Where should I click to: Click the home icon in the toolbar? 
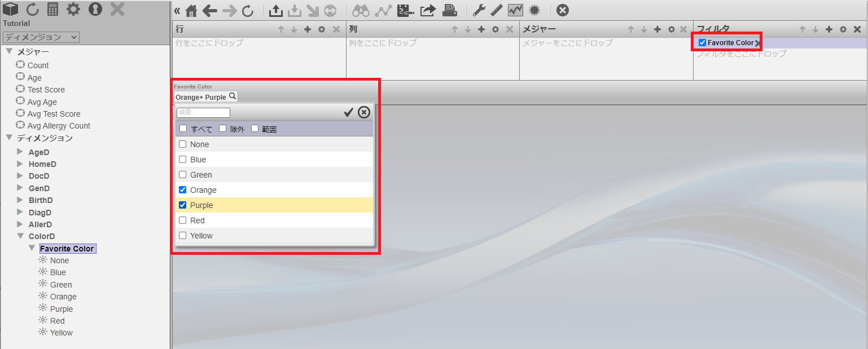point(192,10)
